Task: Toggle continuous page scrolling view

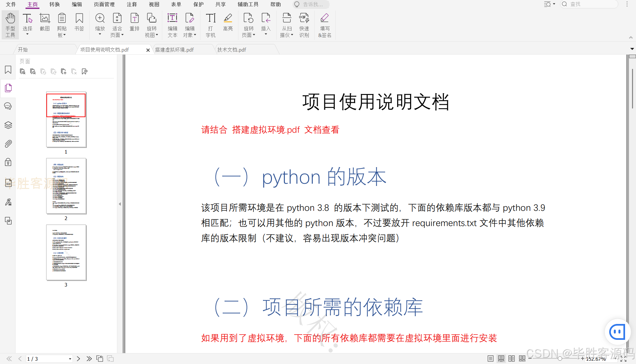Action: (501, 359)
